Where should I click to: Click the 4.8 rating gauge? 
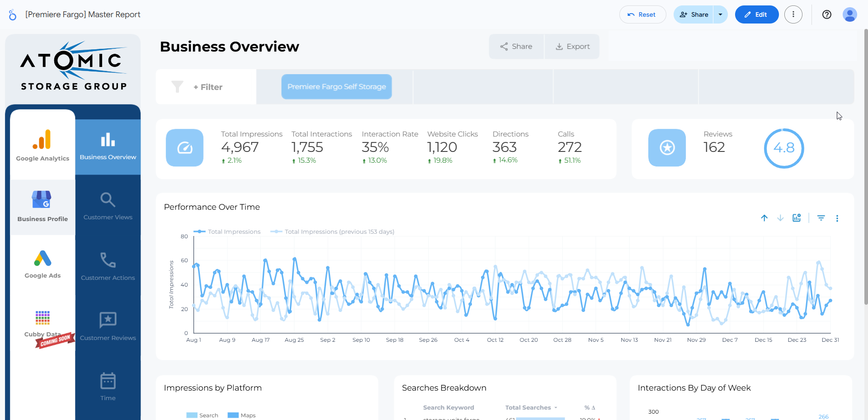[783, 148]
